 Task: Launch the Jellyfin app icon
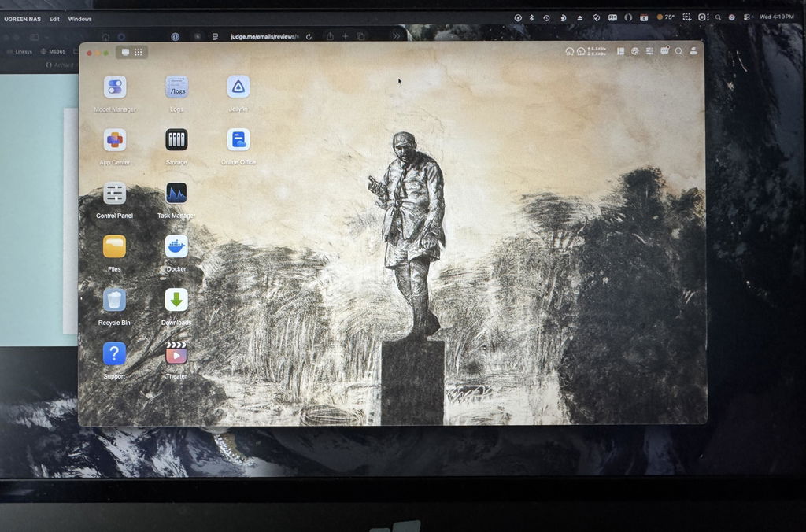[238, 87]
